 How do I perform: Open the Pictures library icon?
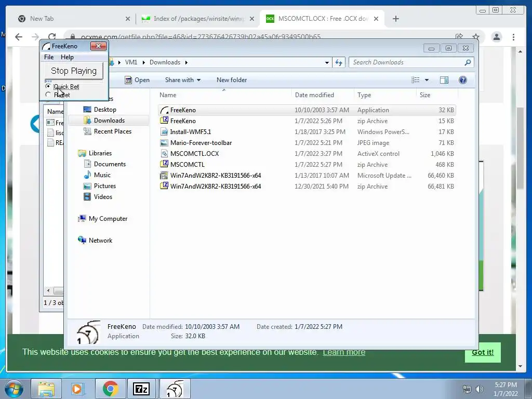click(x=87, y=186)
